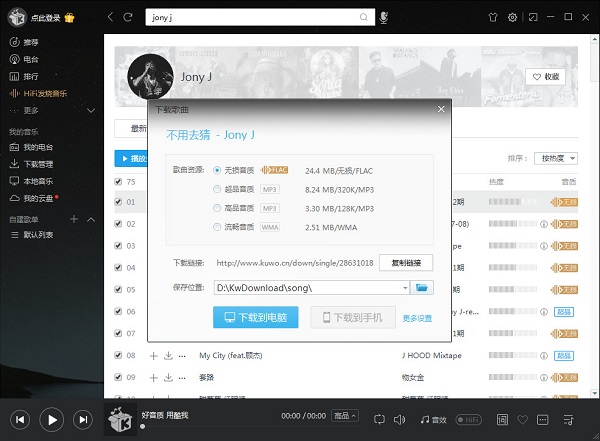Click the 下载到电脑 button
Image resolution: width=600 pixels, height=441 pixels.
pyautogui.click(x=255, y=318)
